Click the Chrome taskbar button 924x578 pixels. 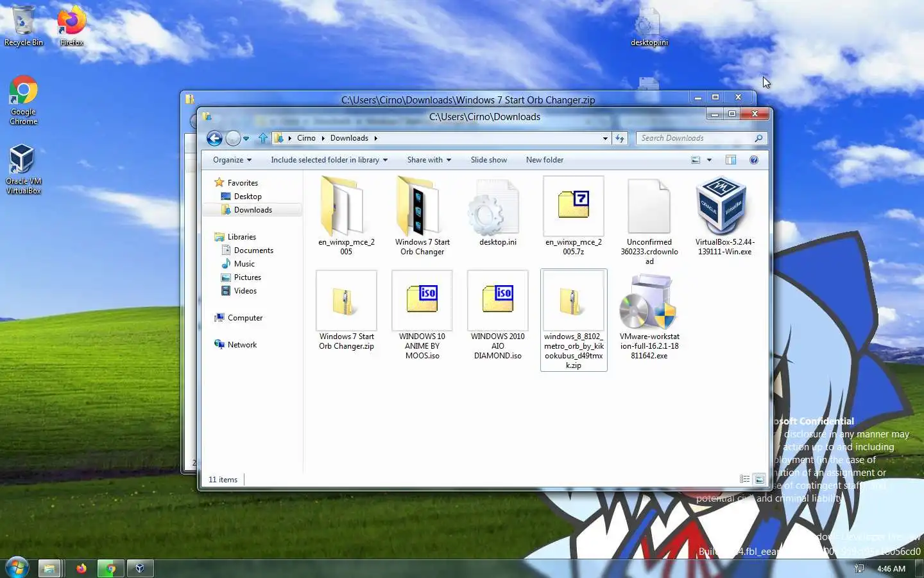(x=110, y=568)
